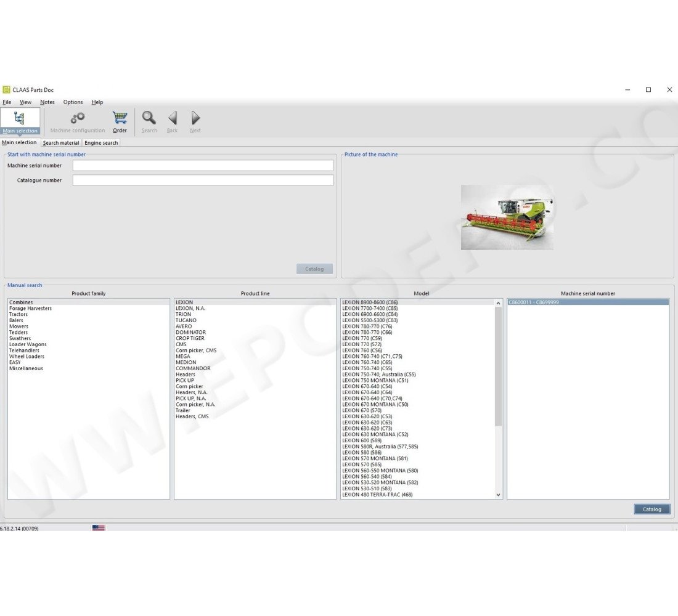The width and height of the screenshot is (678, 616).
Task: Open the File menu
Action: point(7,102)
